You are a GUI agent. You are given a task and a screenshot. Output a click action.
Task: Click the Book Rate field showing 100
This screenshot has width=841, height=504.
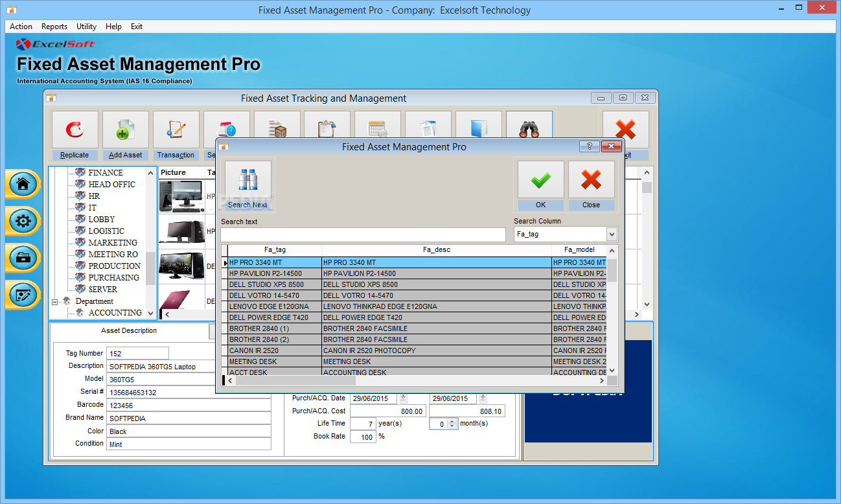pos(363,437)
